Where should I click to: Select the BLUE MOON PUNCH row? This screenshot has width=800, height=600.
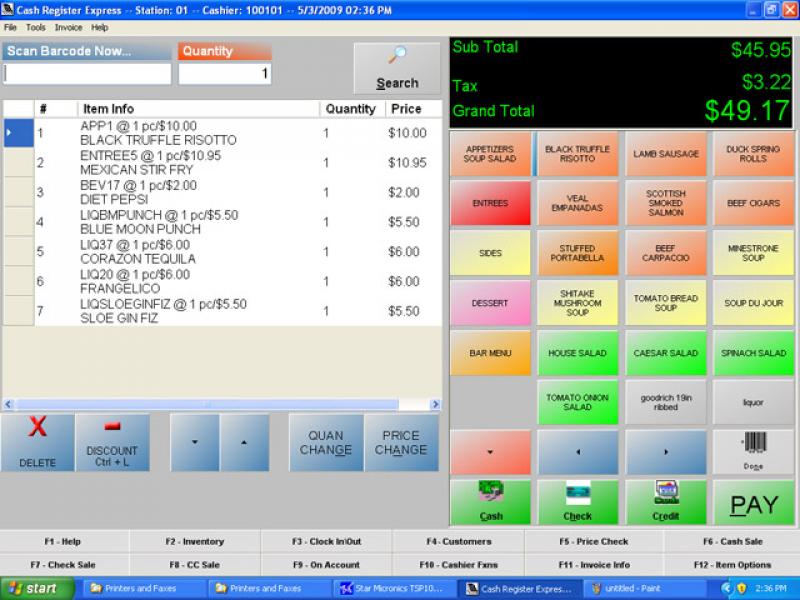point(222,222)
